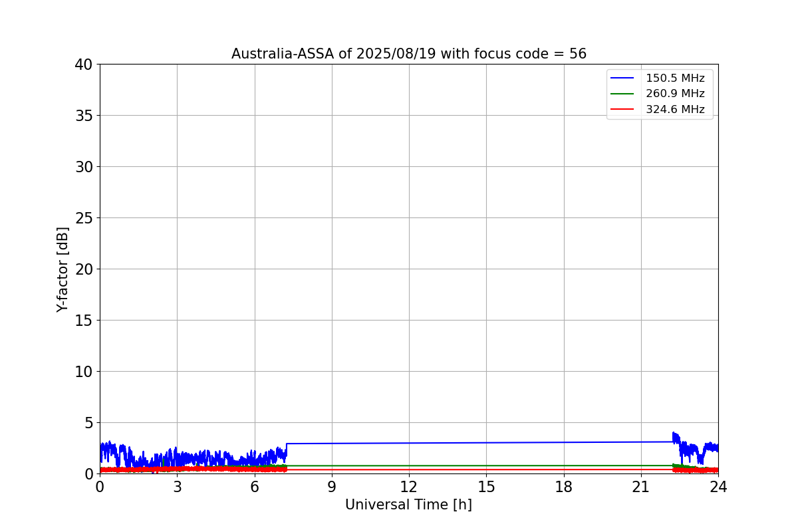Screen dimensions: 798x532
Task: Click x-axis tick label 18
Action: coord(564,486)
